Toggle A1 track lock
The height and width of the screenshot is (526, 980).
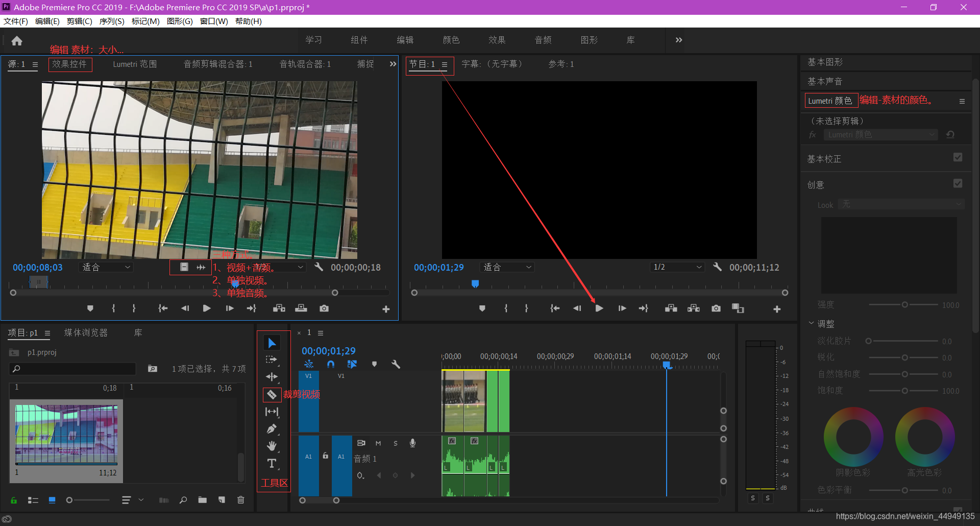click(325, 456)
